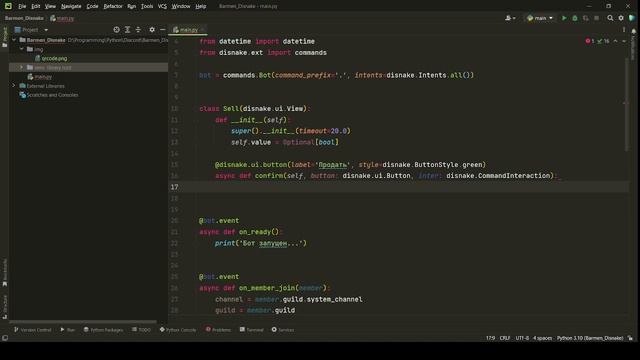Open Terminal tool window

251,329
